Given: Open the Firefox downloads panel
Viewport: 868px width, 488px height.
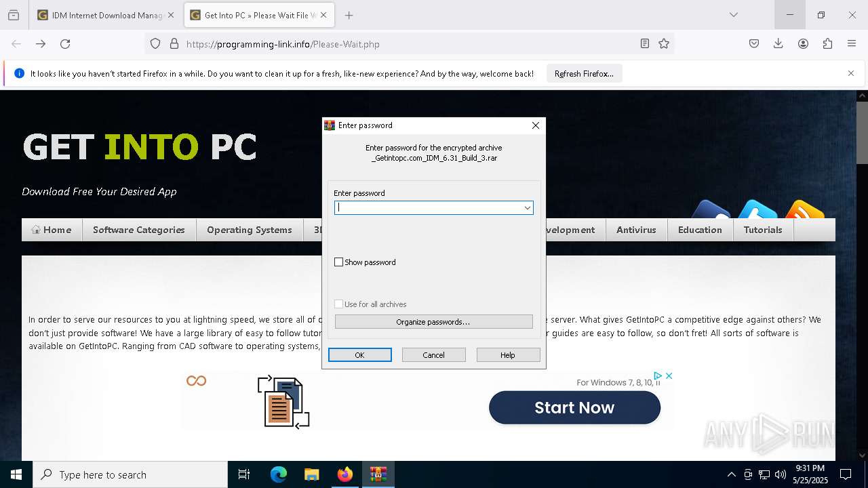Looking at the screenshot, I should tap(778, 44).
